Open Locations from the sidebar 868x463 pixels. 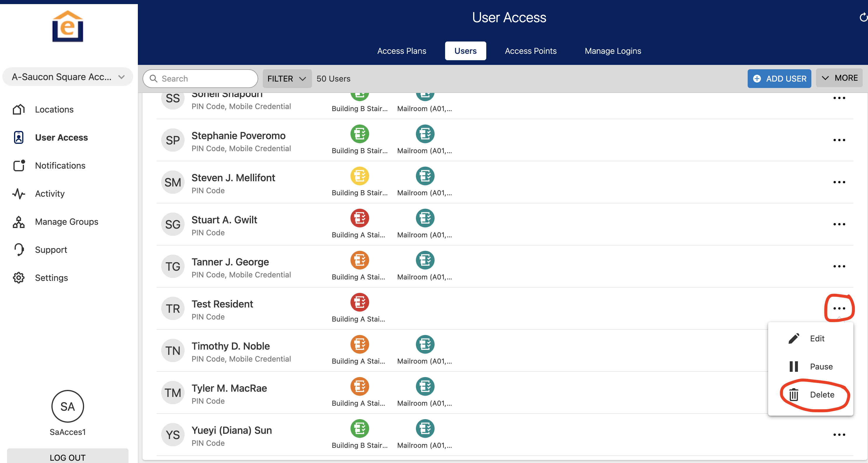54,110
